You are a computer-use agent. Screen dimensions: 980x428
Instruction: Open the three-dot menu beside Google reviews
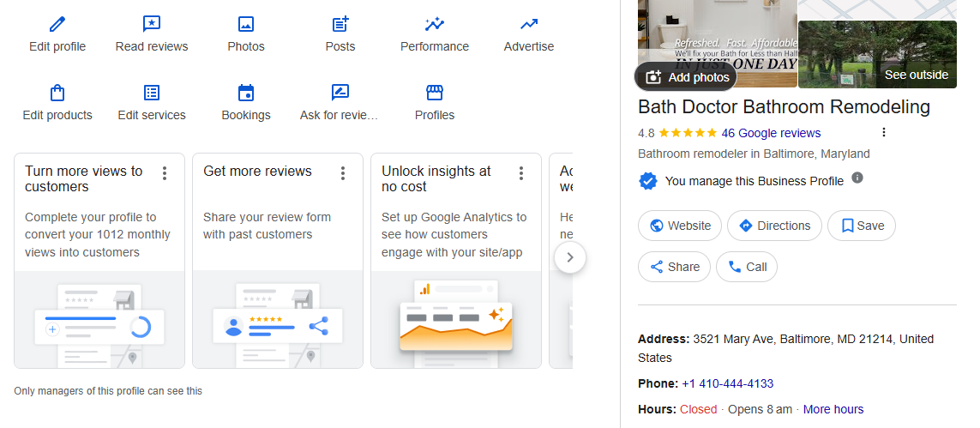tap(884, 132)
